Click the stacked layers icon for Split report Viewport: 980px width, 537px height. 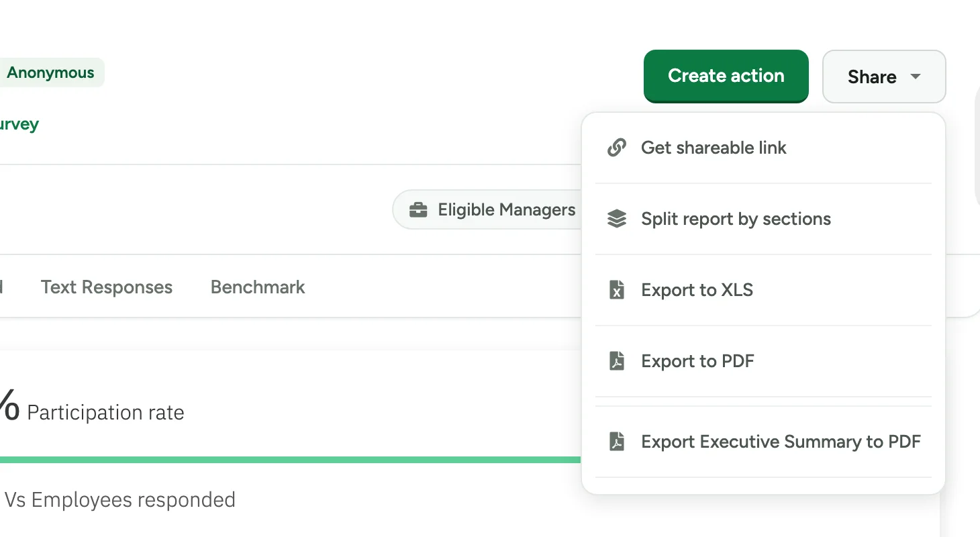point(617,219)
